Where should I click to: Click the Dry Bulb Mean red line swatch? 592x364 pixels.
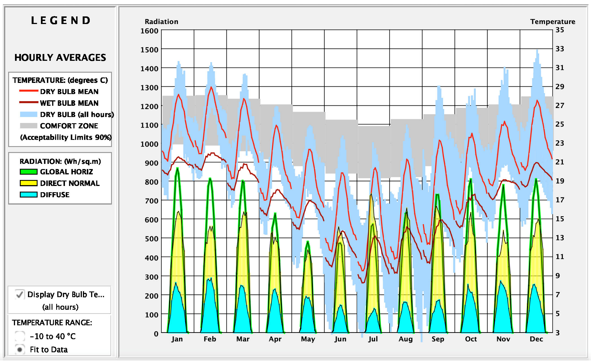[29, 91]
